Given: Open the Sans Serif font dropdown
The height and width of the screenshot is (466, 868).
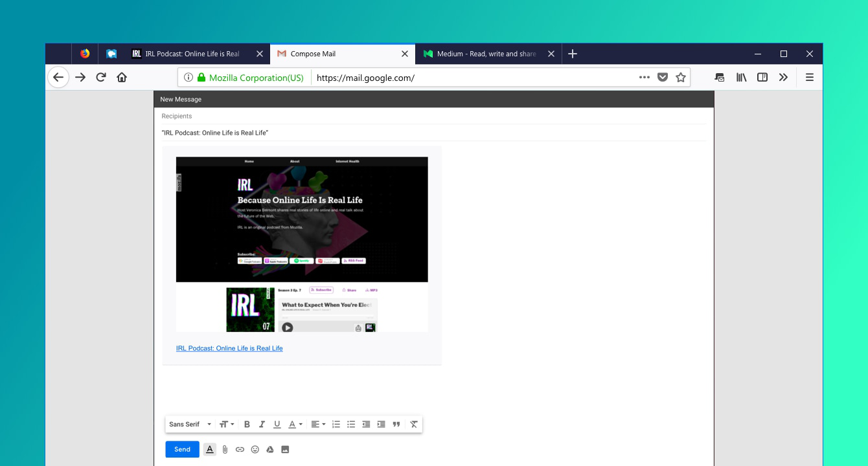Looking at the screenshot, I should click(x=188, y=424).
